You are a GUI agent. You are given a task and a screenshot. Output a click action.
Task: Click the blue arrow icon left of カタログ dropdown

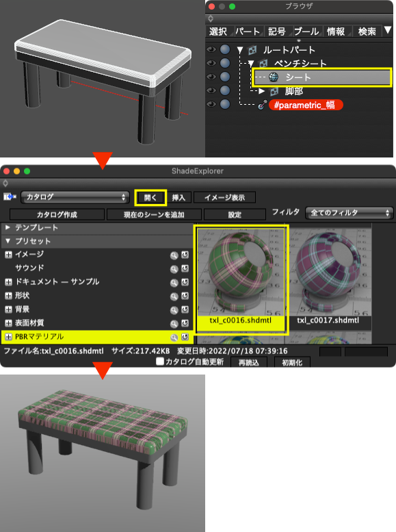(10, 197)
